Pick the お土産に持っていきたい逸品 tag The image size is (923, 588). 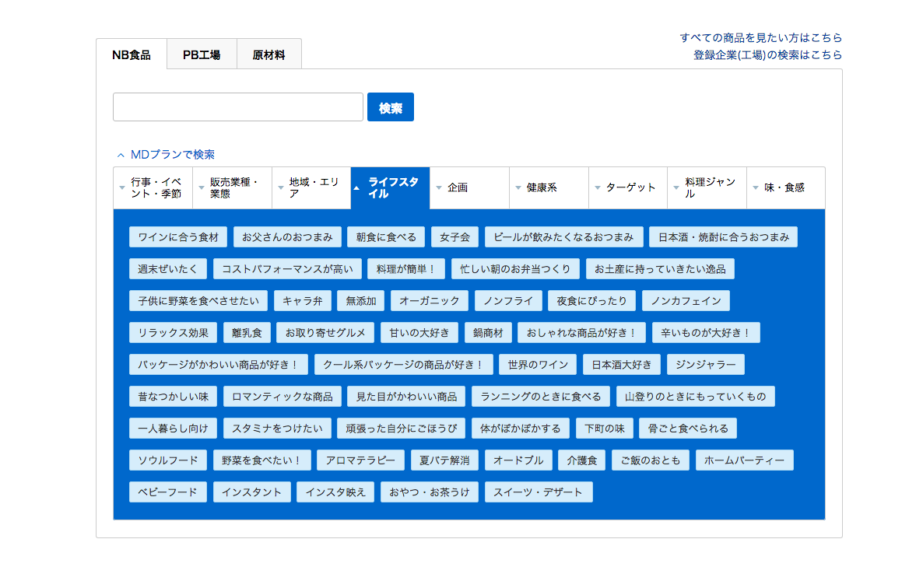point(660,268)
